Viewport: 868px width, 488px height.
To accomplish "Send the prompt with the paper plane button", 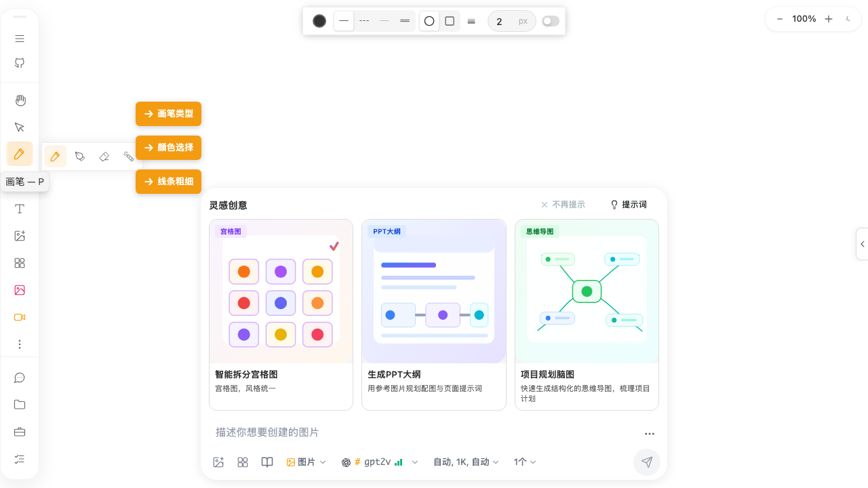I will tap(647, 462).
